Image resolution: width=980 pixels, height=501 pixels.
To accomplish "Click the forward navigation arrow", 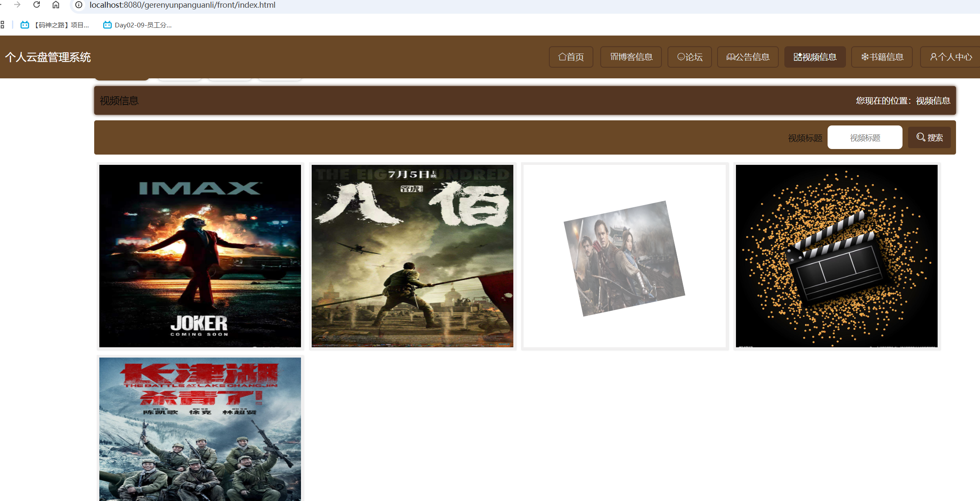I will point(17,5).
